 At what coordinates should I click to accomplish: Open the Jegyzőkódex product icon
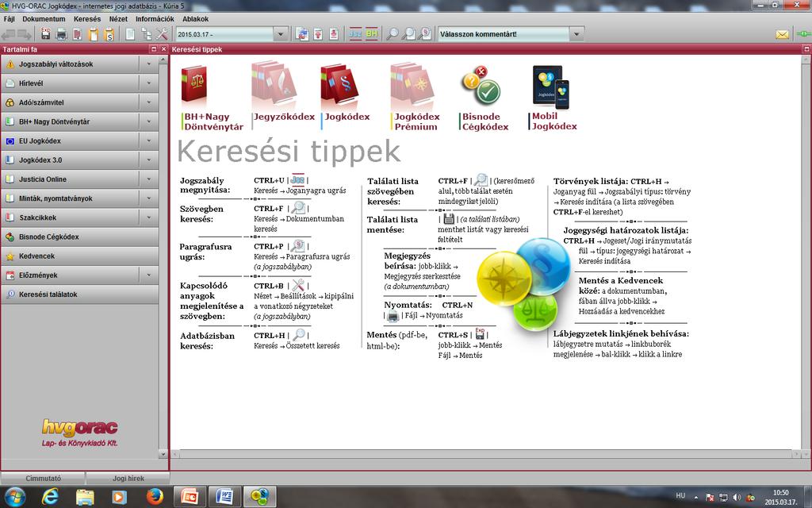point(274,83)
